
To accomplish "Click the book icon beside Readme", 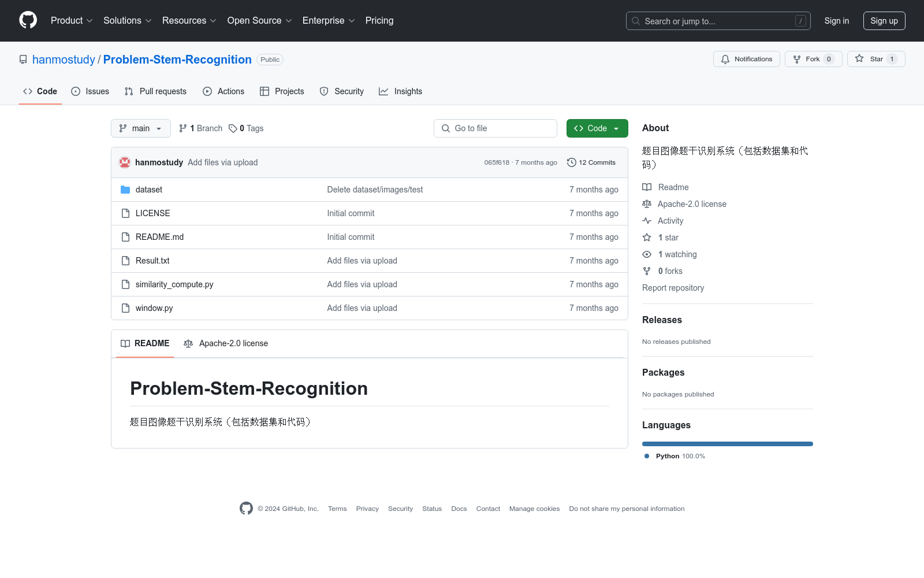I will pos(647,187).
